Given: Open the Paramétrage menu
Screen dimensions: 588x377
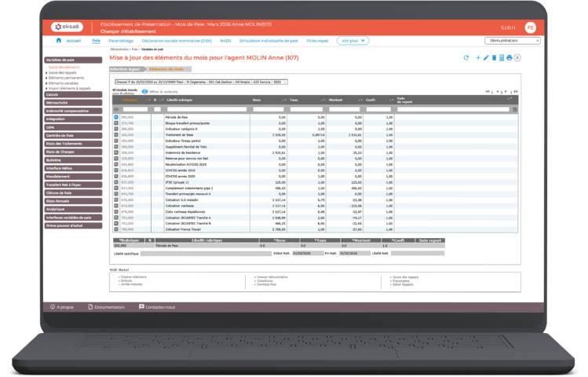Looking at the screenshot, I should [121, 40].
